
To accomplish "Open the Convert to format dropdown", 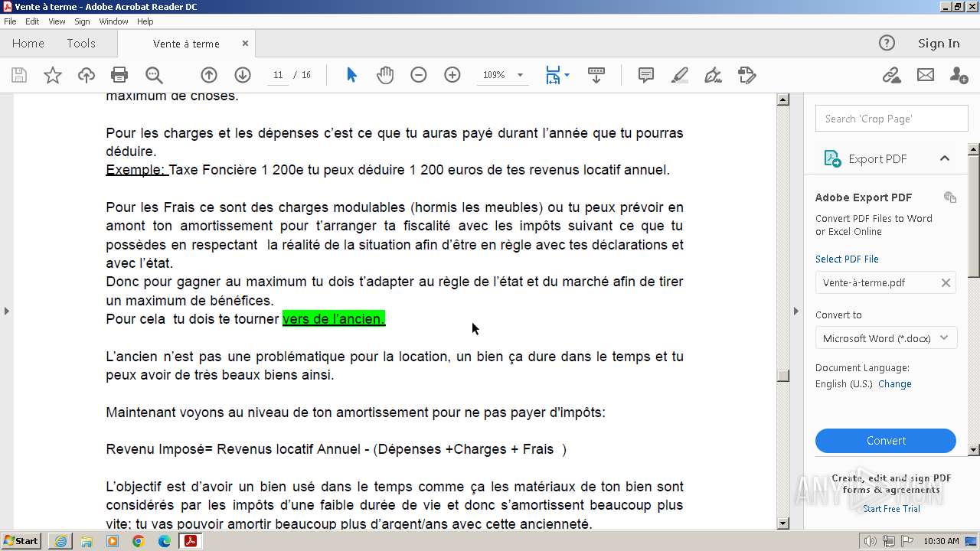I will click(x=886, y=338).
